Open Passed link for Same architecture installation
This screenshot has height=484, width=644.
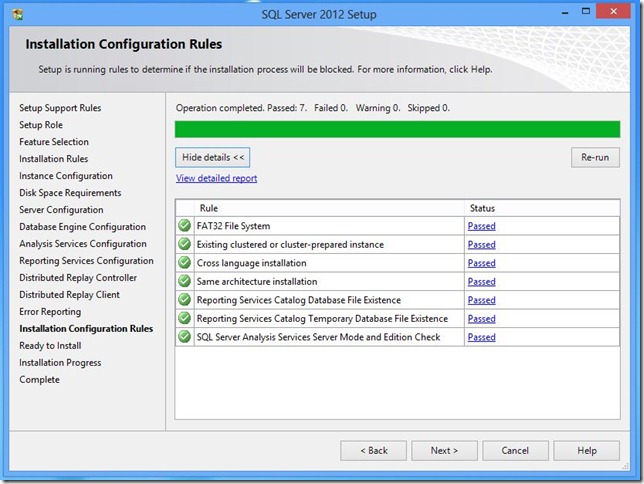point(481,281)
